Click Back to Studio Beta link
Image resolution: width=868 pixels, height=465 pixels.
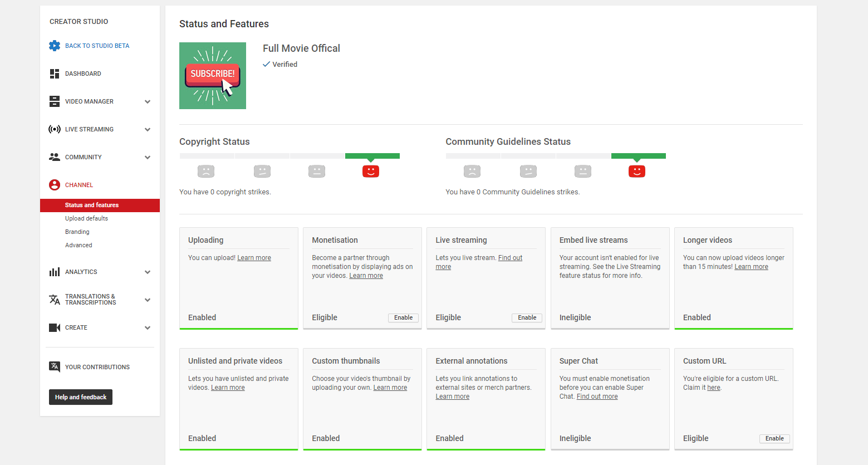click(x=97, y=46)
